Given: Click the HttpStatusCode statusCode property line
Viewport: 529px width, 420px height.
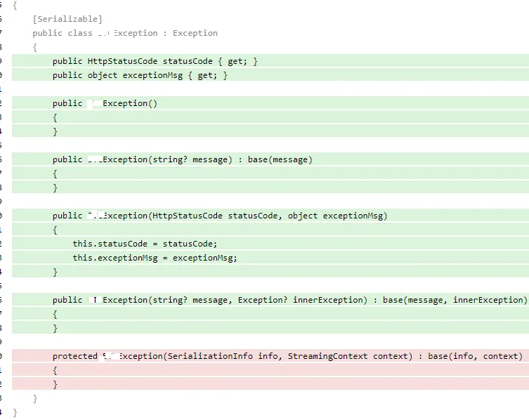Looking at the screenshot, I should pyautogui.click(x=155, y=61).
